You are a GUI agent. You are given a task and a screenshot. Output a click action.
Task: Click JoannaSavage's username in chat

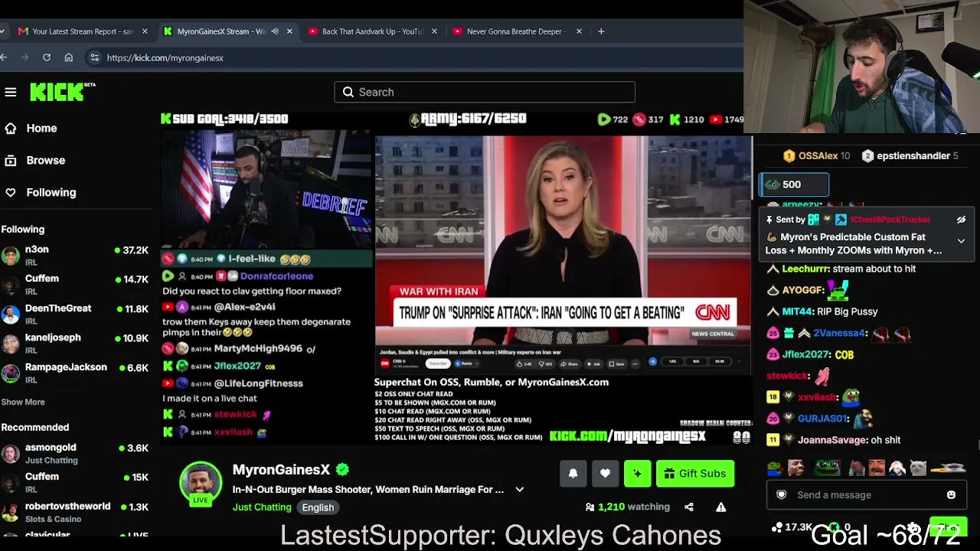click(x=833, y=441)
